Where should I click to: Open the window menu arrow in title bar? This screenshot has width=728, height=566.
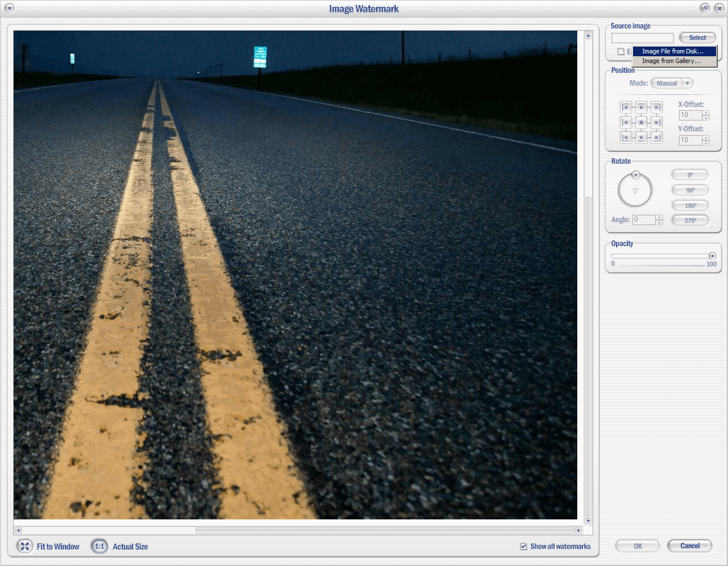pos(10,9)
